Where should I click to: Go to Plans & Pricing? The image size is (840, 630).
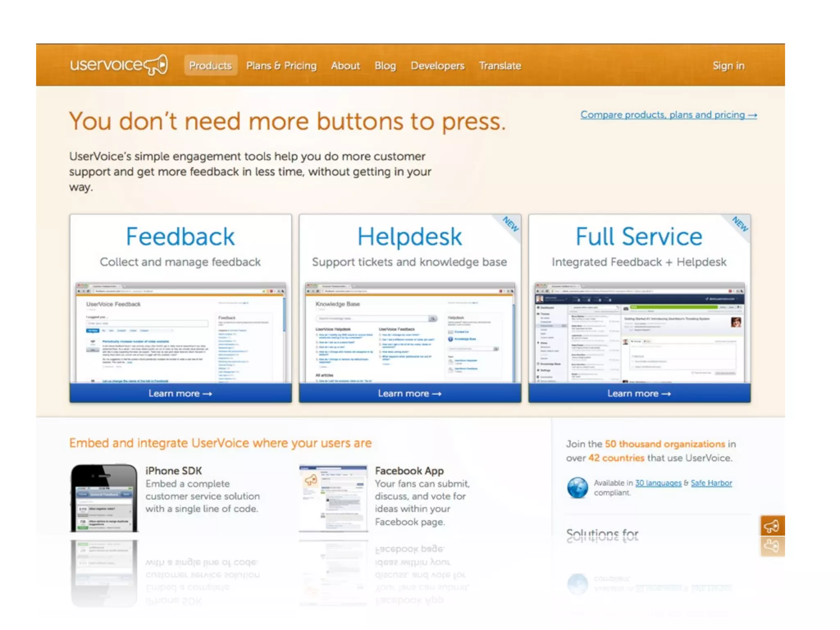click(281, 66)
